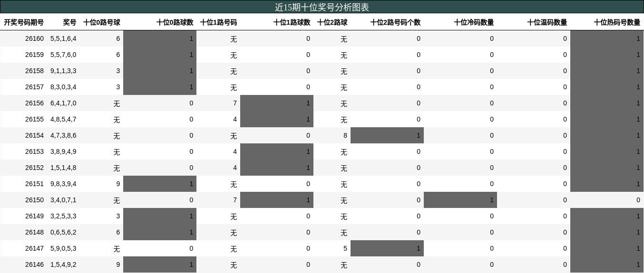This screenshot has width=644, height=273.
Task: Click winning numbers 9,1,1,3,3
Action: click(63, 71)
